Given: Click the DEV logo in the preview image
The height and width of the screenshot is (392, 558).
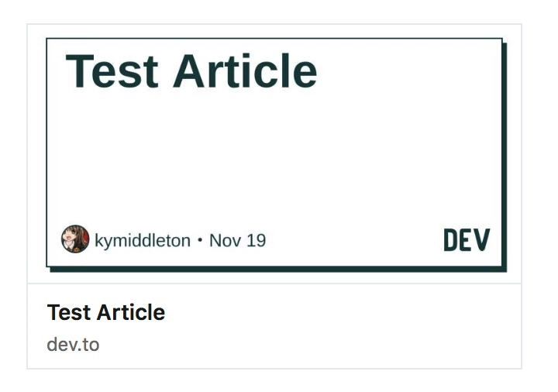Looking at the screenshot, I should (x=467, y=240).
